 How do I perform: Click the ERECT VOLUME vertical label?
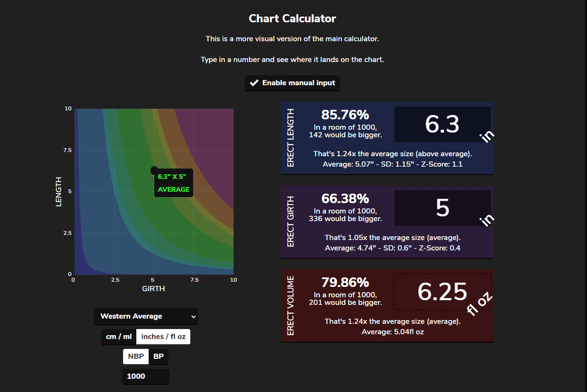click(x=291, y=306)
